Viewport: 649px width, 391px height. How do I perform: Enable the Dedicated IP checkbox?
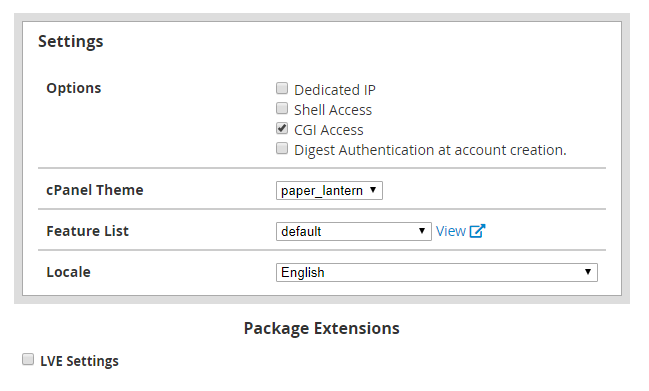click(x=282, y=88)
